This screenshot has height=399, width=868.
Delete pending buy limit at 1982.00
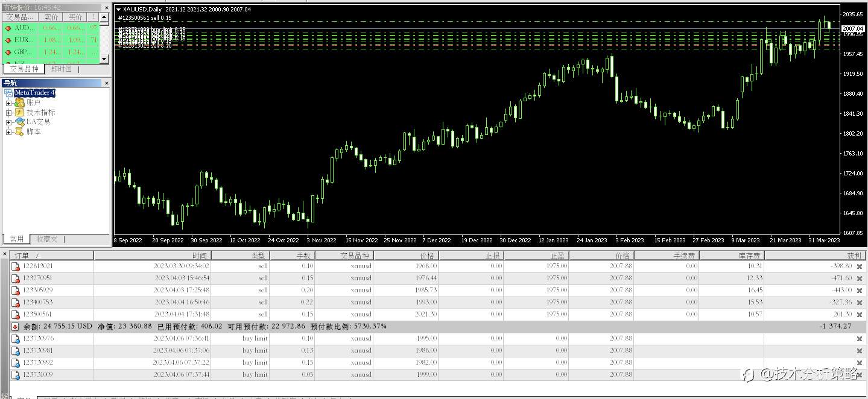pyautogui.click(x=860, y=362)
